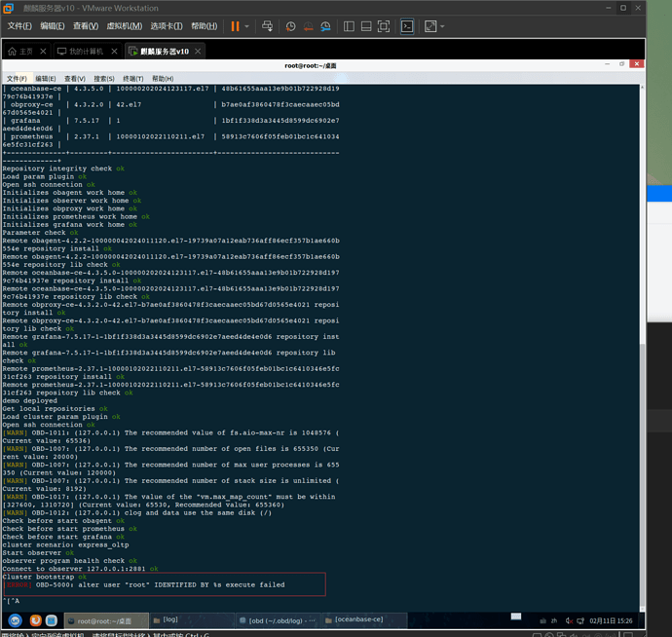672x637 pixels.
Task: Open the VMware 查看(V) menu
Action: [x=86, y=26]
